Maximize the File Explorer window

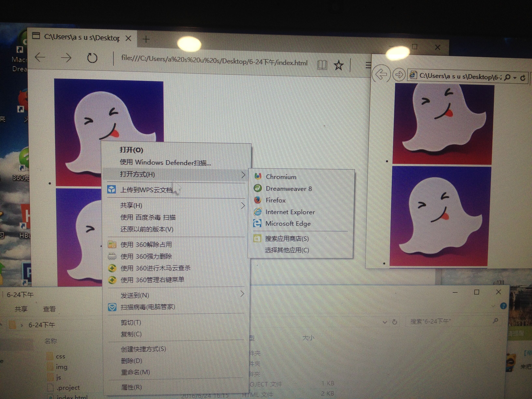[x=476, y=292]
